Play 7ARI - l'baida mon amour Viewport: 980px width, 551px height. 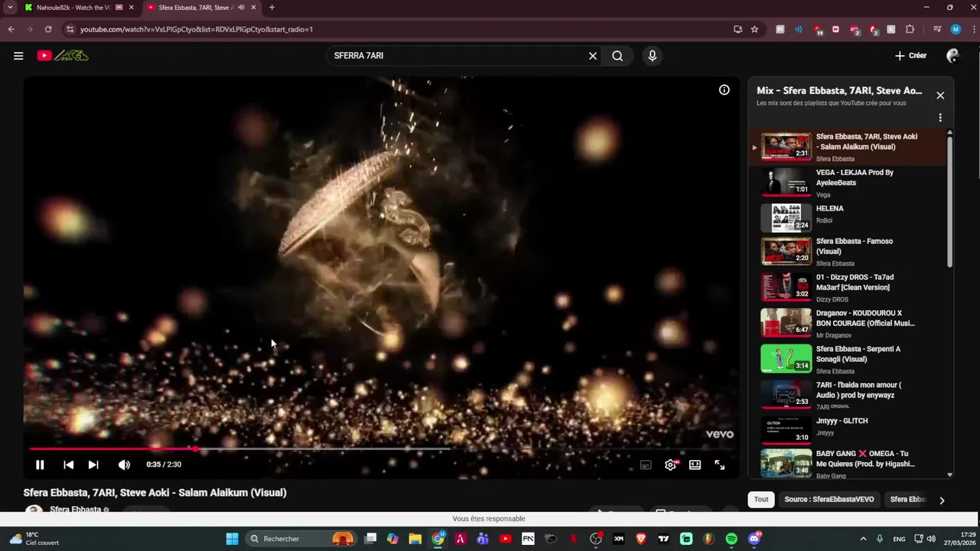(848, 396)
